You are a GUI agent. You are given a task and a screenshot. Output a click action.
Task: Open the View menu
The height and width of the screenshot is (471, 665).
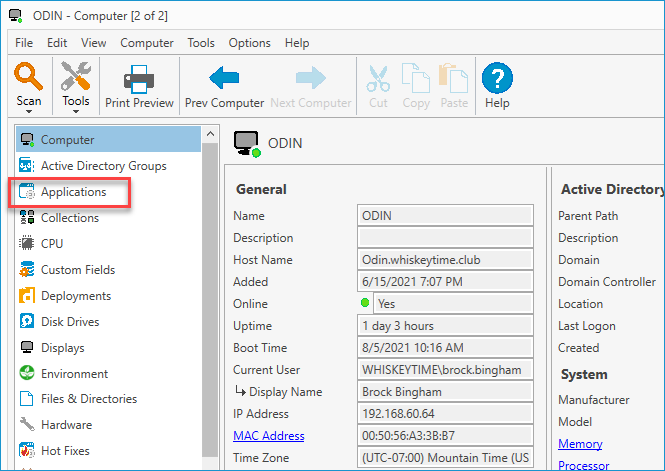(94, 43)
